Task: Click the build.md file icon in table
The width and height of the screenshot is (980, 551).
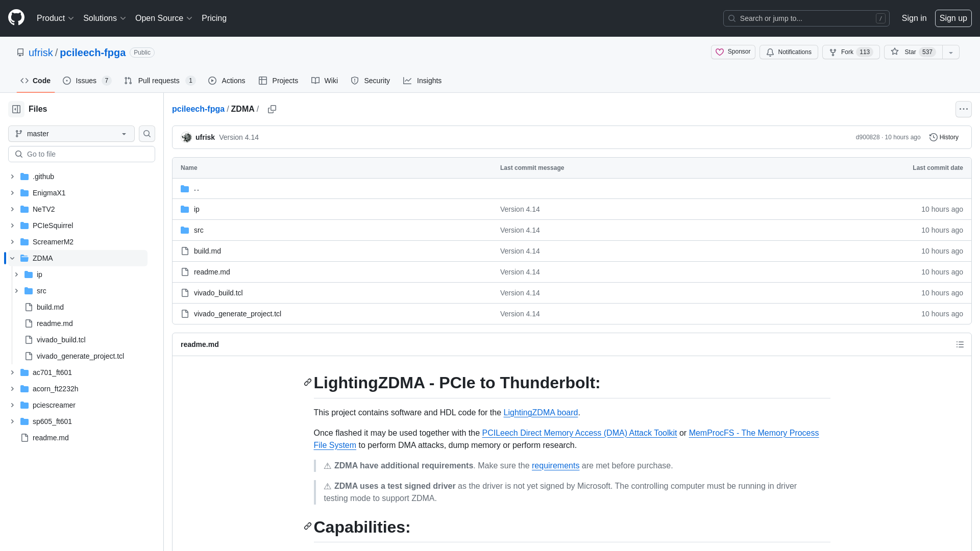Action: 185,251
